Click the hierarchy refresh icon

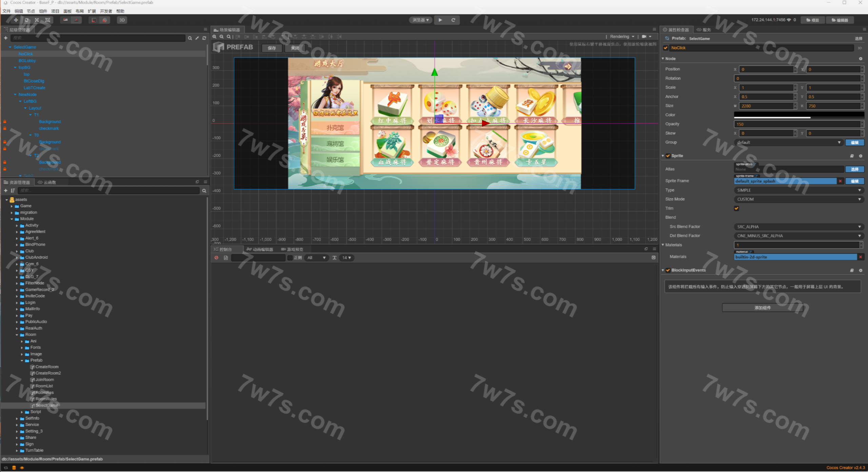tap(204, 38)
